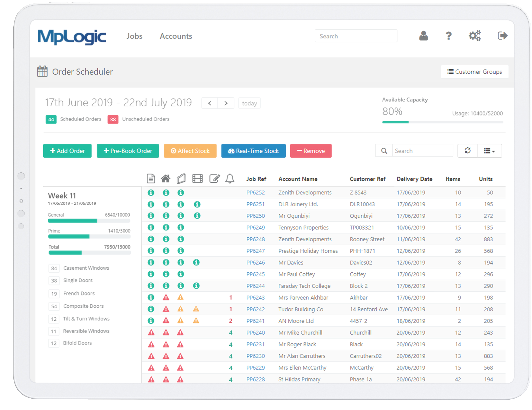
Task: Click the table Search input field
Action: tap(423, 151)
